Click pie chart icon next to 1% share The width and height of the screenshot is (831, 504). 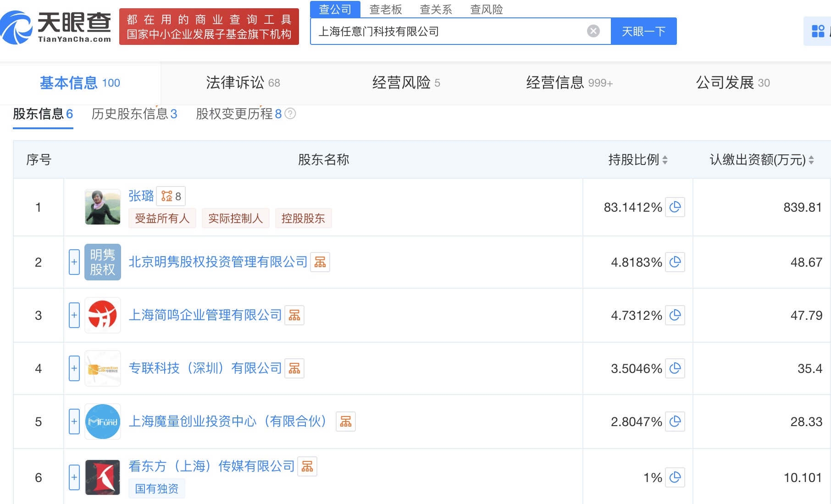(x=675, y=477)
